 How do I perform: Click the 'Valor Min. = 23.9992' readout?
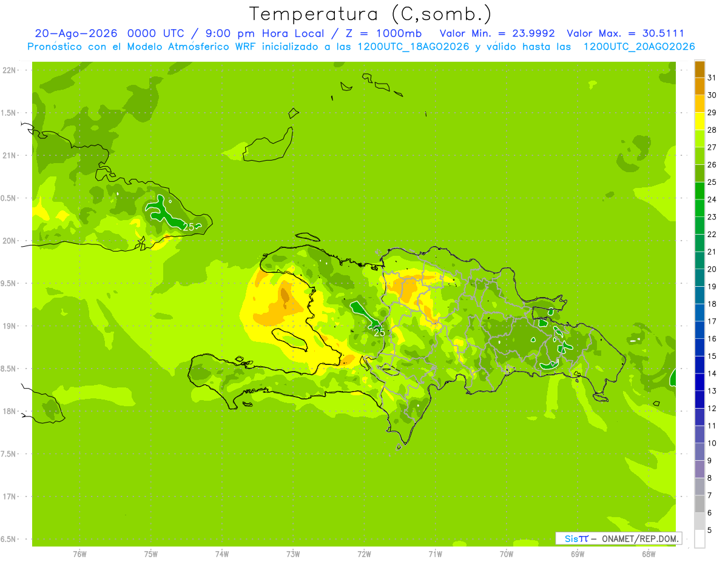point(497,33)
